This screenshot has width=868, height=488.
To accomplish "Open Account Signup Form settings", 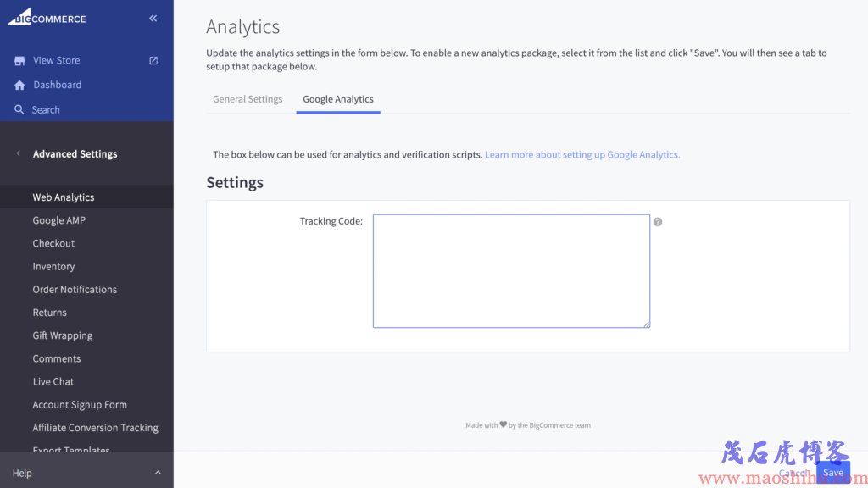I will click(79, 404).
